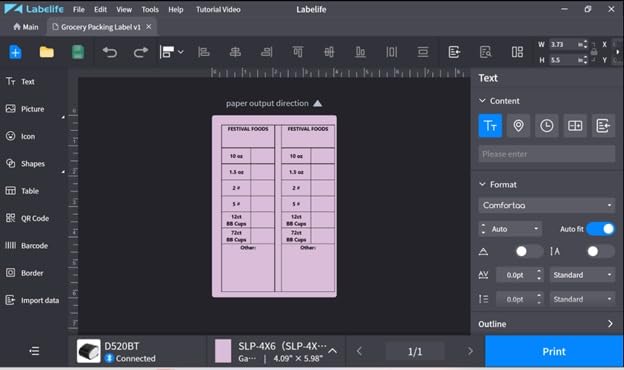Screen dimensions: 624x370
Task: Expand the Outline section
Action: [x=546, y=324]
